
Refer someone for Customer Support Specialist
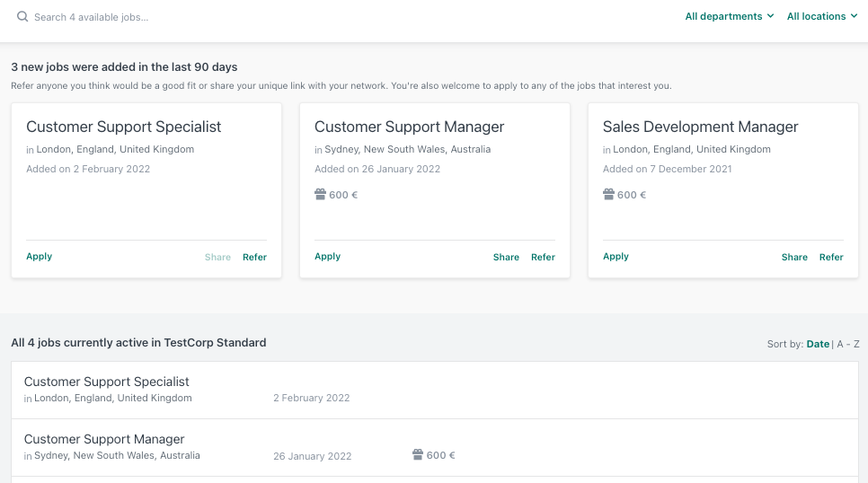click(254, 257)
